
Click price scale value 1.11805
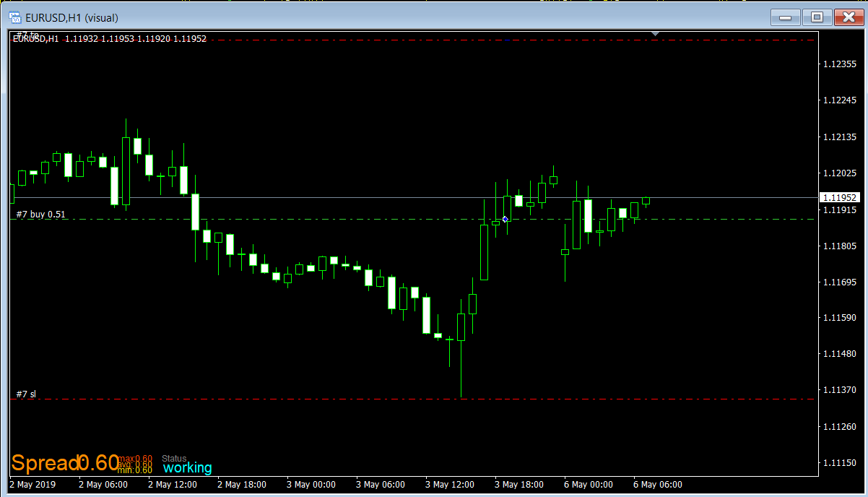click(840, 246)
